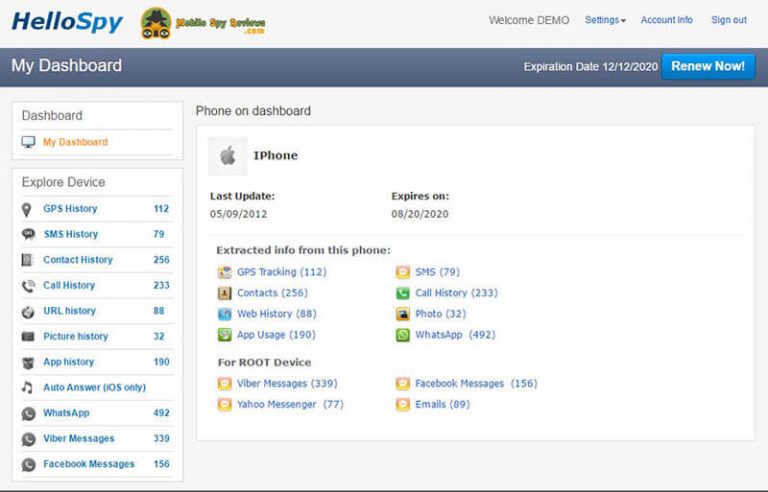Open Web History (88) link
Image resolution: width=768 pixels, height=492 pixels.
tap(277, 314)
